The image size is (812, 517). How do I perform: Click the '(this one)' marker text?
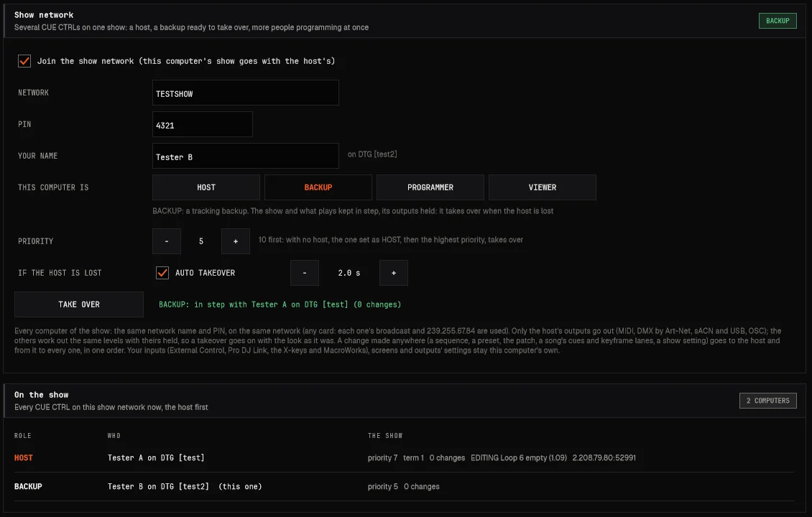(x=240, y=486)
